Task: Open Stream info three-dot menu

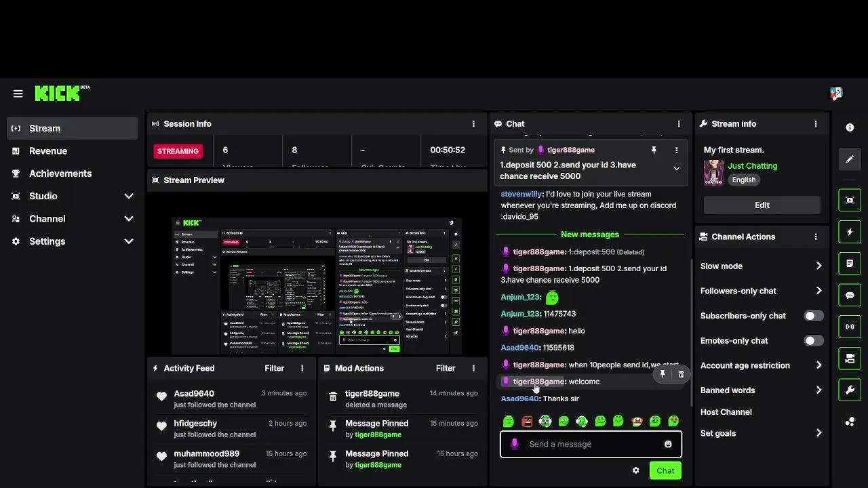Action: [816, 124]
